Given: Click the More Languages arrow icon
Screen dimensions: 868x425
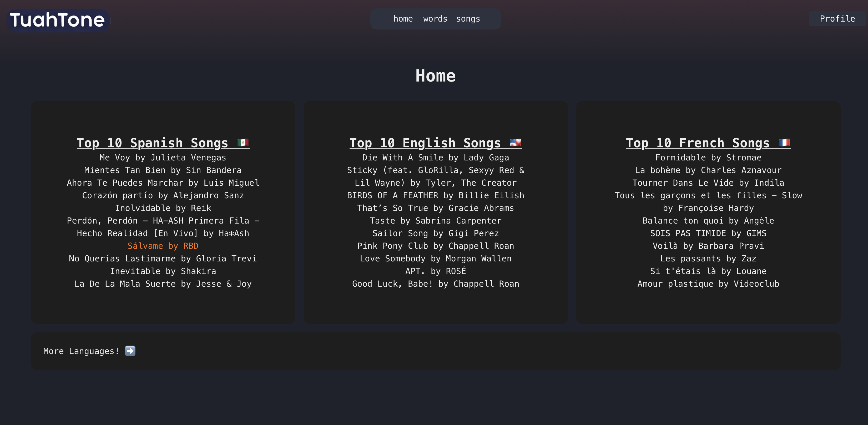Looking at the screenshot, I should coord(130,351).
